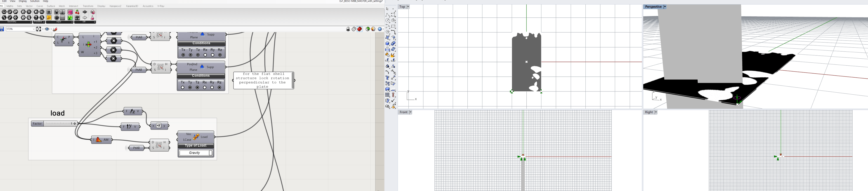
Task: Switch to the Mesh tab
Action: point(62,6)
